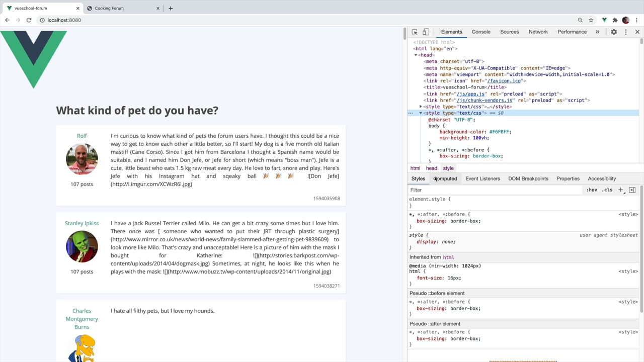644x362 pixels.
Task: Switch to the Console tab
Action: pos(481,32)
